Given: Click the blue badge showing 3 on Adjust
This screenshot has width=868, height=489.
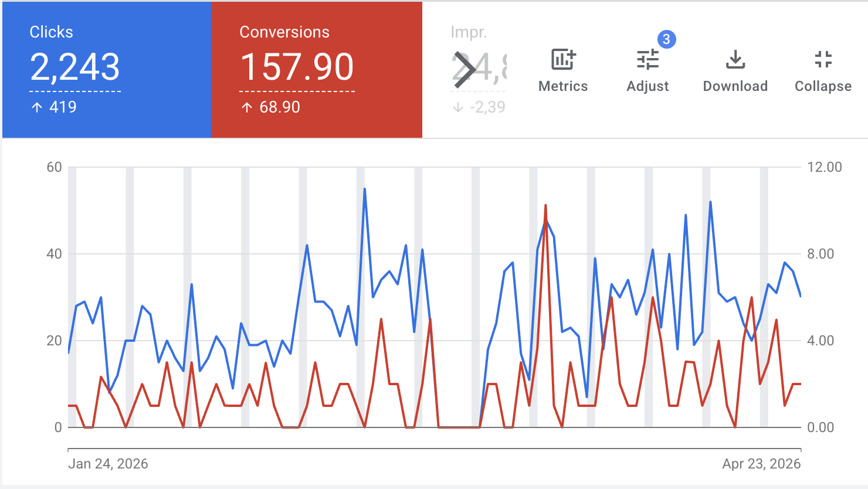Looking at the screenshot, I should pyautogui.click(x=666, y=40).
